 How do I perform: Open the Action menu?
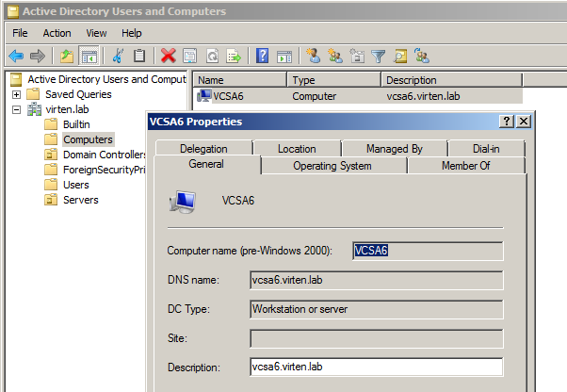57,33
